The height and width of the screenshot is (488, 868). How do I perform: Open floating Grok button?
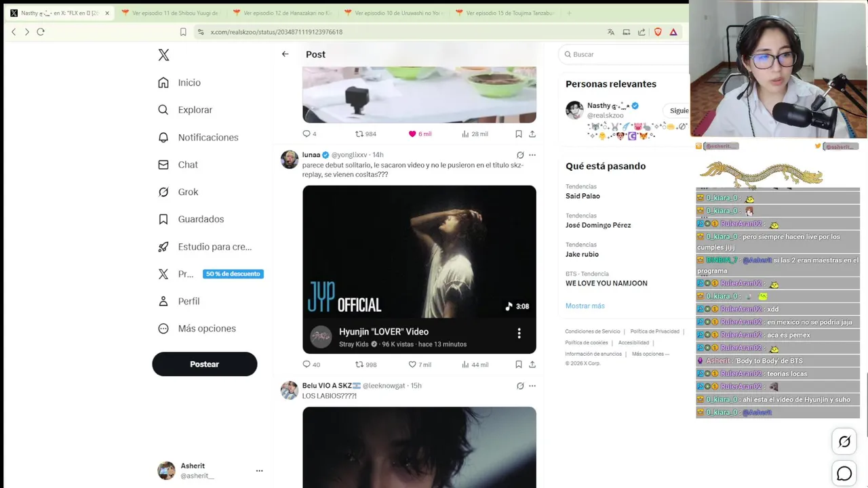click(844, 442)
